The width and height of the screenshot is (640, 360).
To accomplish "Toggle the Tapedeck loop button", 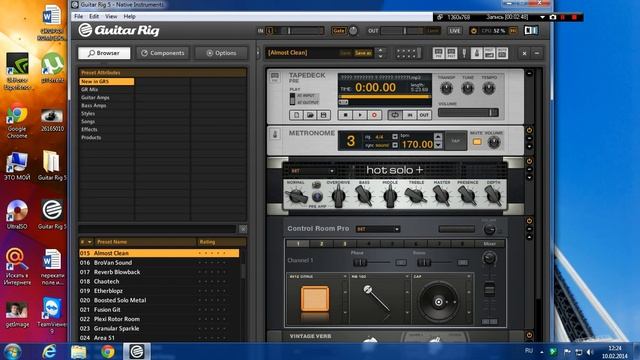I will tap(395, 115).
